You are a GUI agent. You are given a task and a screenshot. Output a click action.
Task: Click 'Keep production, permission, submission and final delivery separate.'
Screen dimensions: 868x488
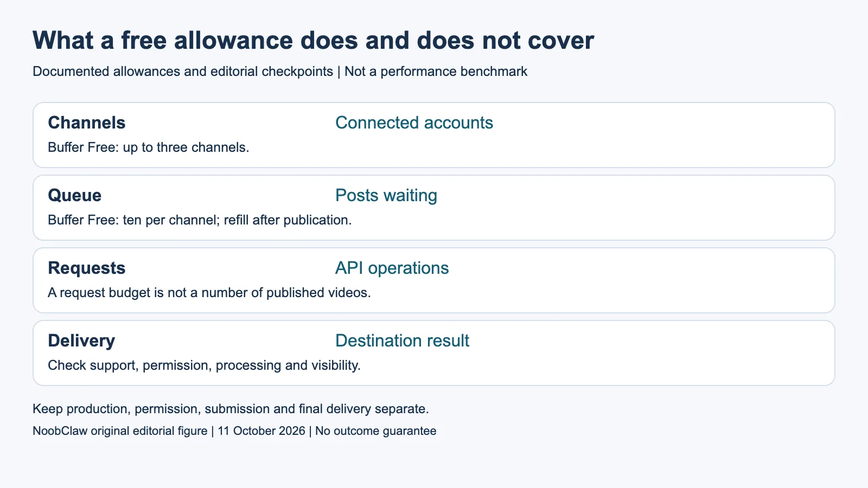[231, 409]
